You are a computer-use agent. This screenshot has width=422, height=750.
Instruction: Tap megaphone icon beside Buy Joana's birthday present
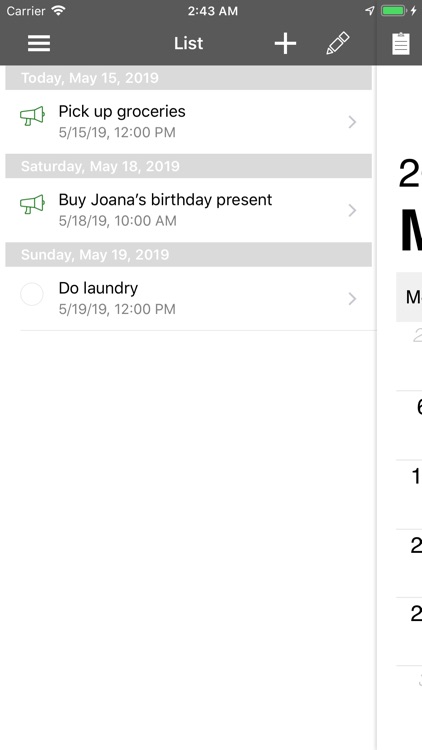(x=33, y=205)
